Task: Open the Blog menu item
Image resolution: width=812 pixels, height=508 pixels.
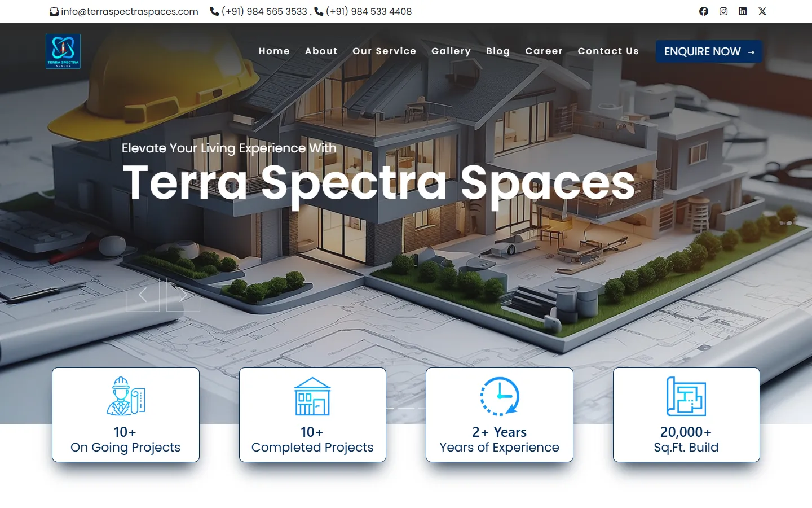Action: tap(498, 51)
